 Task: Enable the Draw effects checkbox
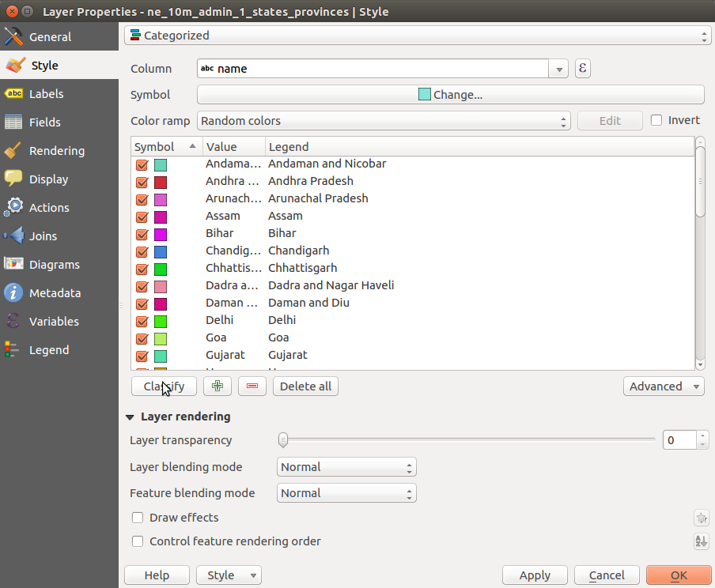(138, 518)
